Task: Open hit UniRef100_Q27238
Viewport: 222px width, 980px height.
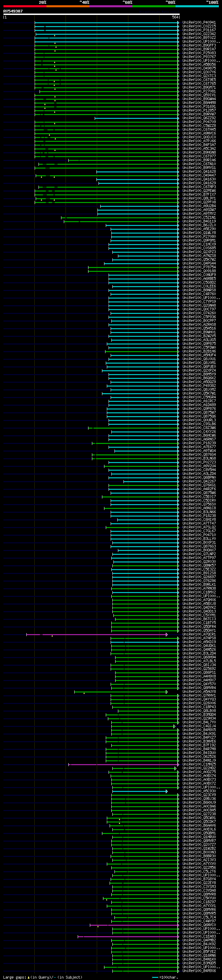Action: tap(199, 814)
